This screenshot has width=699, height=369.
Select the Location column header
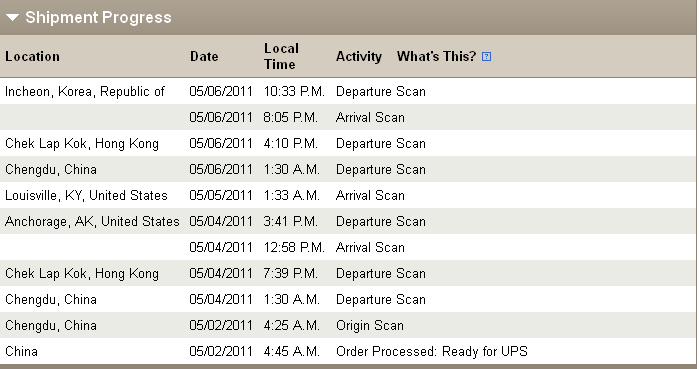coord(32,57)
